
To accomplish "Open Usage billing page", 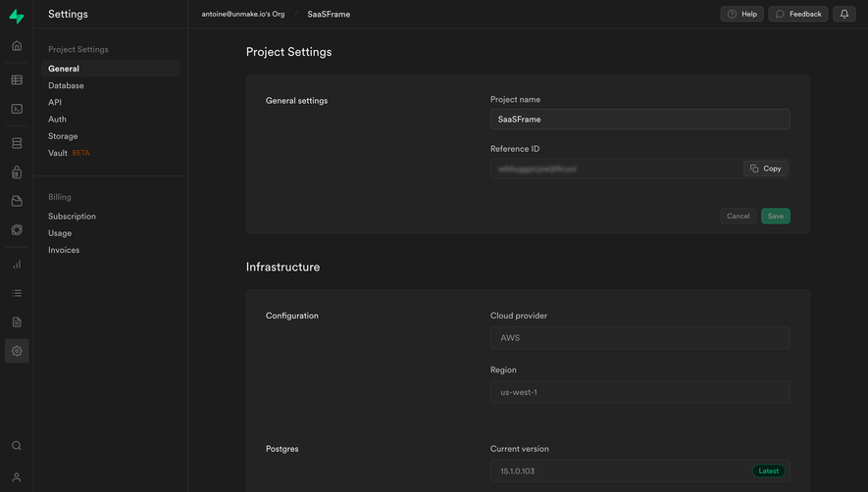I will [60, 233].
